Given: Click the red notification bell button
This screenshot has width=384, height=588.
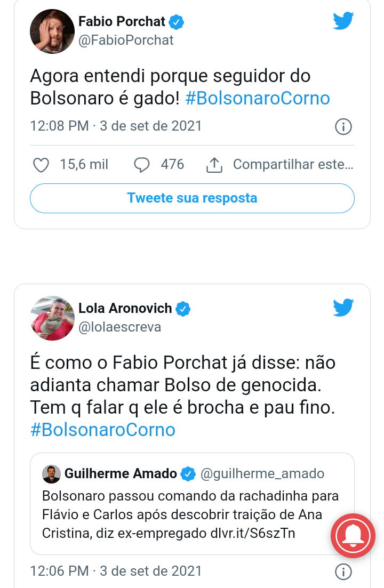Looking at the screenshot, I should coord(353,536).
